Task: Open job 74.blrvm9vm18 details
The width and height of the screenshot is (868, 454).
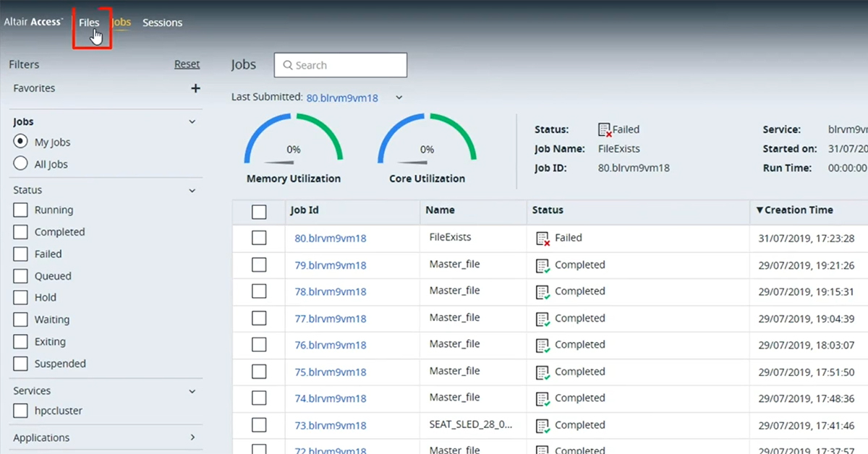Action: [x=331, y=399]
